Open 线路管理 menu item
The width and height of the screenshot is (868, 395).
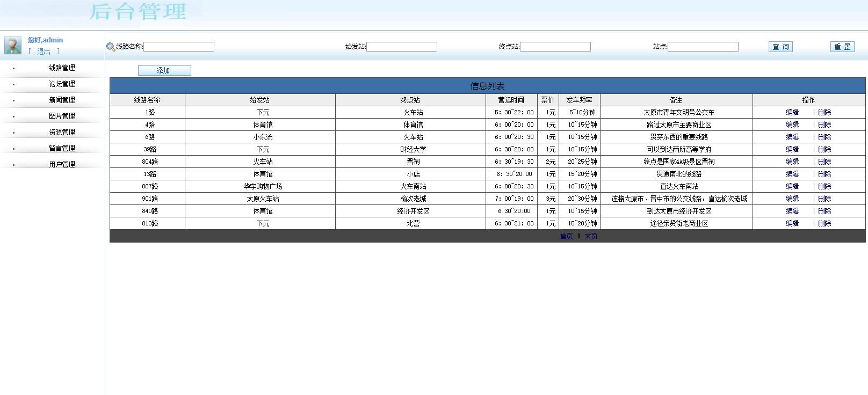pos(62,68)
